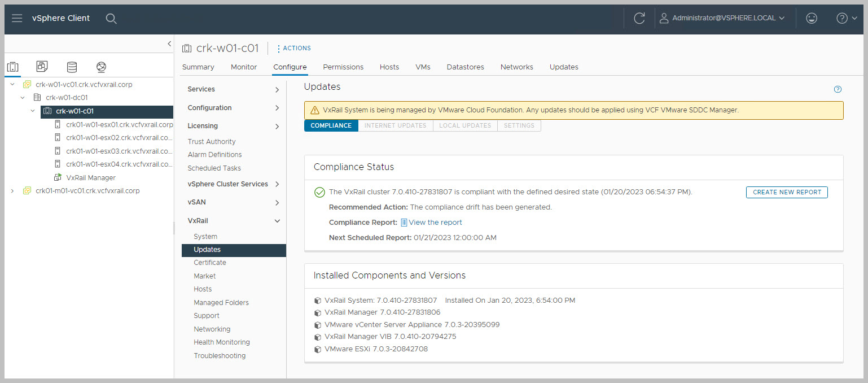Open the hamburger navigation menu

tap(17, 18)
